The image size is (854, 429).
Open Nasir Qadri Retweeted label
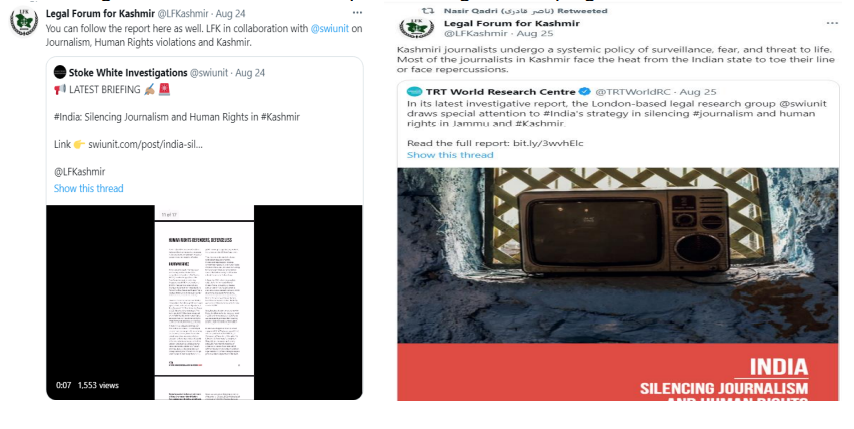(x=525, y=10)
